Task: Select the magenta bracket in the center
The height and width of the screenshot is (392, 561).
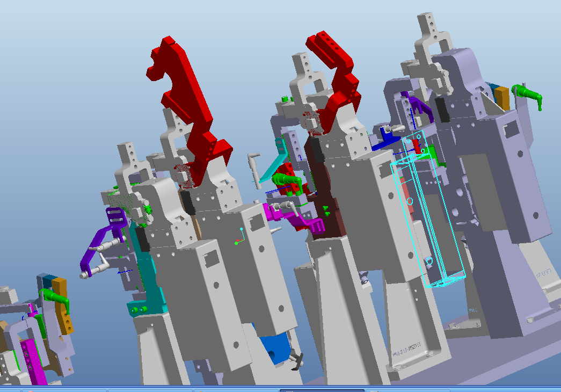Action: (295, 219)
